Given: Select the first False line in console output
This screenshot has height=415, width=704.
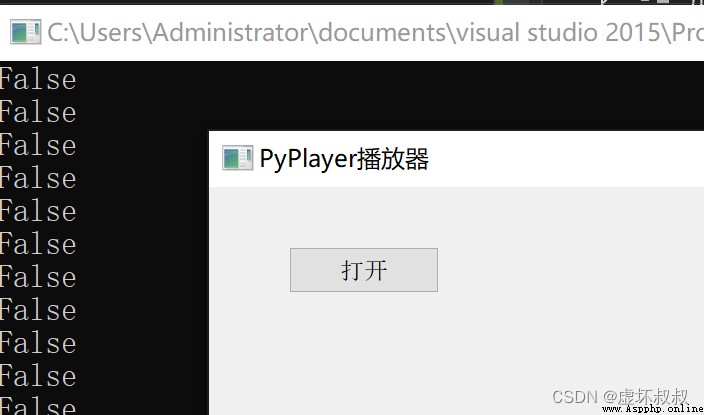Looking at the screenshot, I should click(38, 79).
